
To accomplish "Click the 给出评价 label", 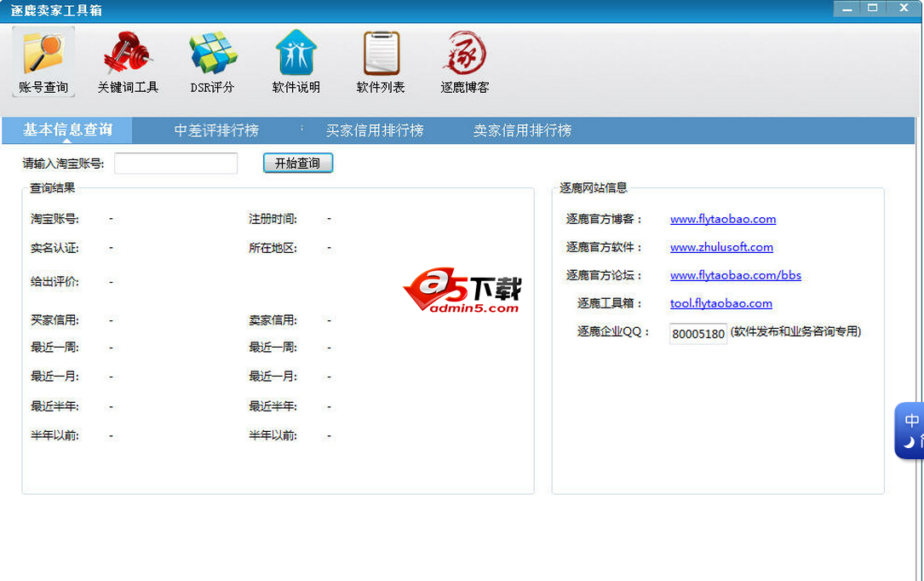I will [55, 282].
